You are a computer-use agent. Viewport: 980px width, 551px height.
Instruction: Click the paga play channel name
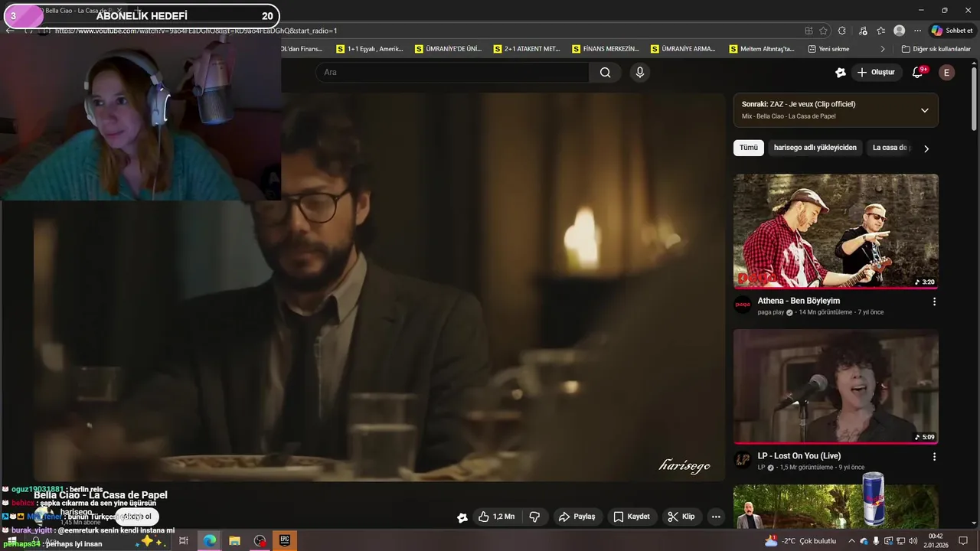coord(770,312)
